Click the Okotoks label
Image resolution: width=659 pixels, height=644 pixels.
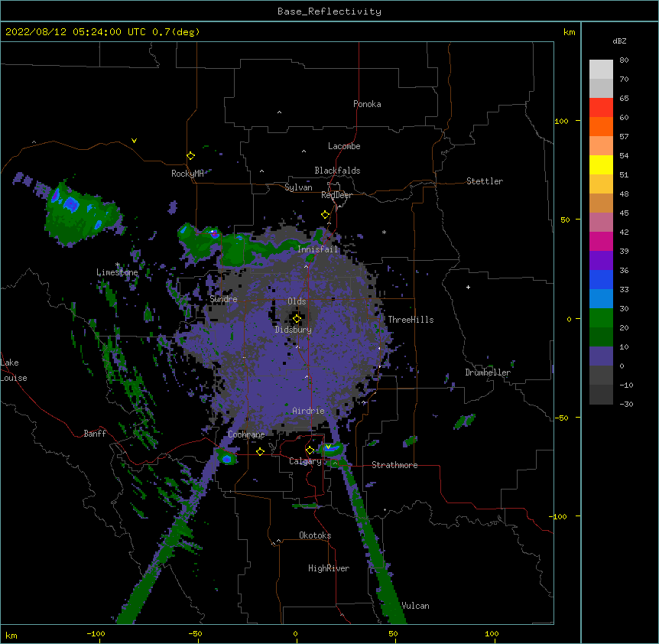pos(315,535)
